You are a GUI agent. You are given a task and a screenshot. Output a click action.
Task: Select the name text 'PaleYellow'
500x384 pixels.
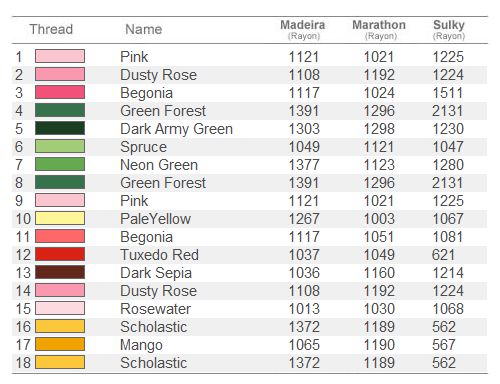point(155,219)
